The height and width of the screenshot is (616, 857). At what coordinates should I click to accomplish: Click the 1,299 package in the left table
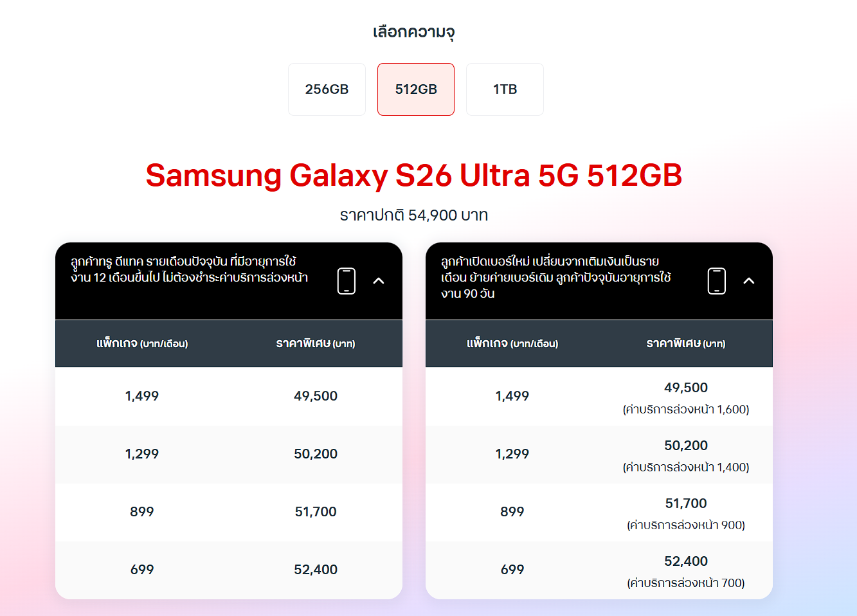[142, 454]
